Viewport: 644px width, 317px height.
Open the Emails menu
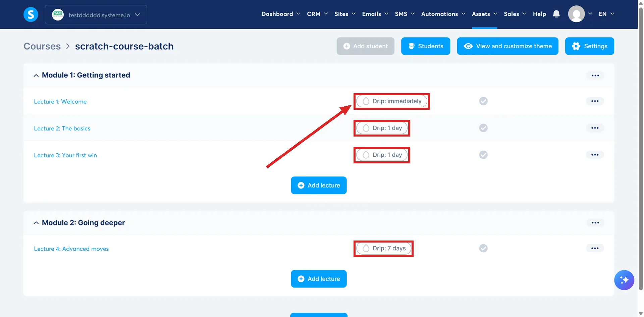point(375,14)
